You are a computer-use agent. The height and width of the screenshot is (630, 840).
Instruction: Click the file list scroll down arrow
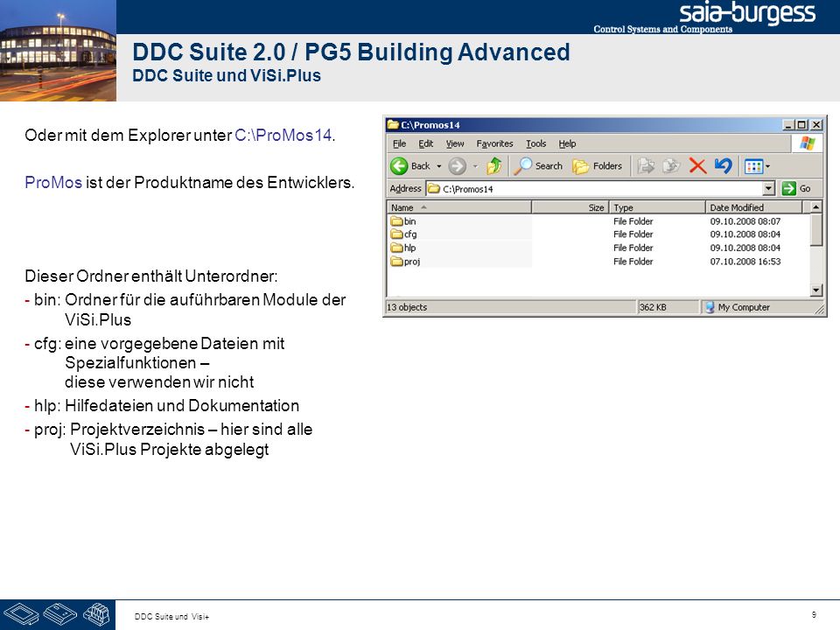click(815, 290)
